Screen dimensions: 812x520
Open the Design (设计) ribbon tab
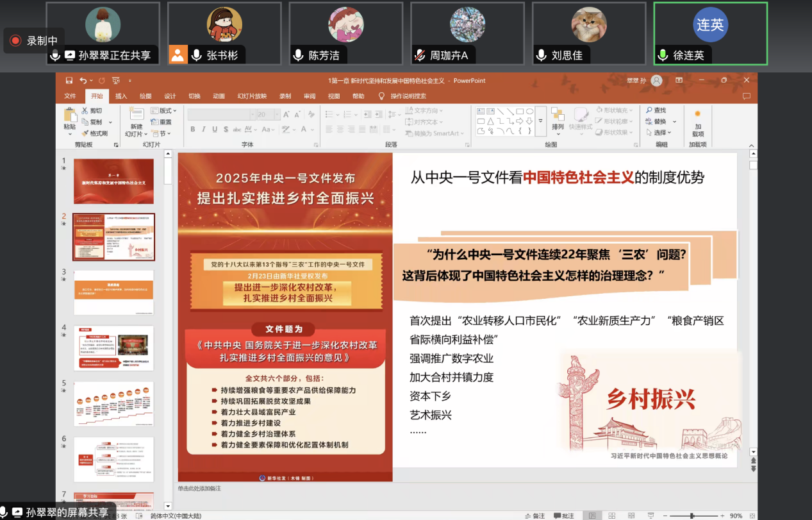(170, 96)
